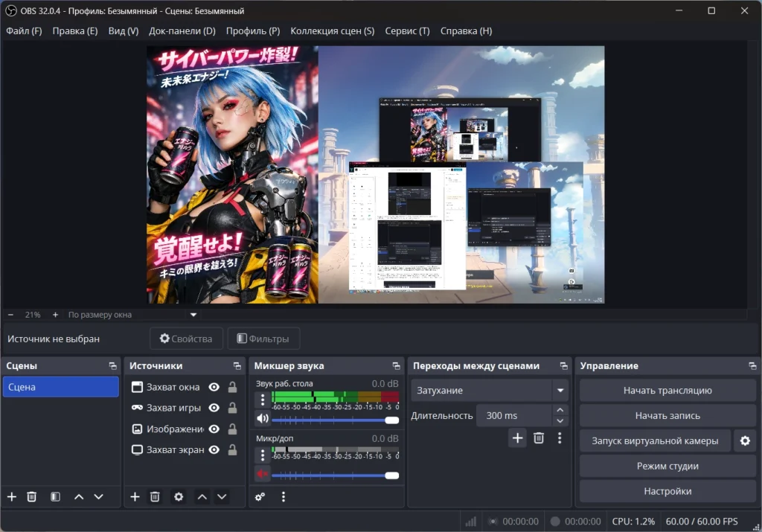This screenshot has height=532, width=762.
Task: Hide the Захват окна source
Action: (x=214, y=387)
